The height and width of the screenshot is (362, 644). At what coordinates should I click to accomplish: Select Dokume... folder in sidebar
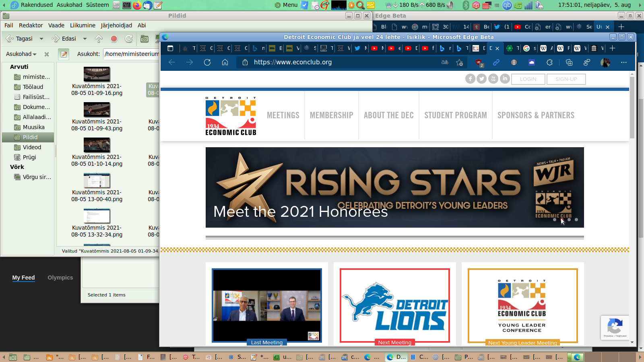28,107
